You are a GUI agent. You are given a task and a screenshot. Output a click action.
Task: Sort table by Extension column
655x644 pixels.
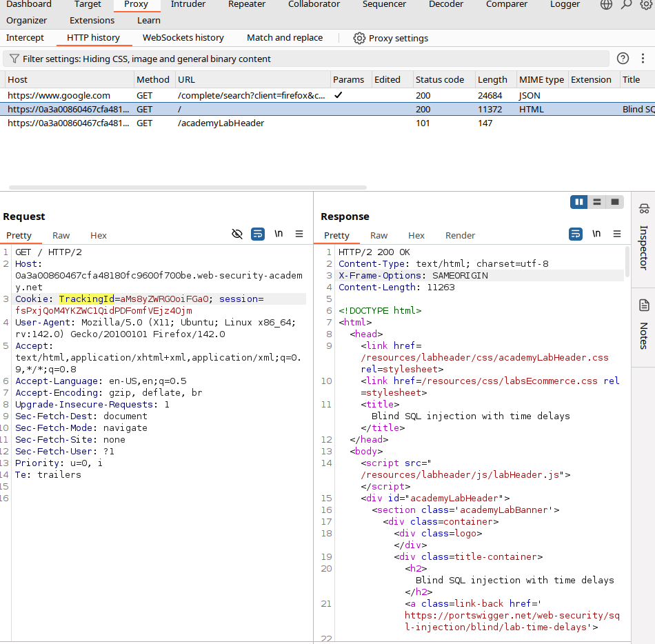pos(594,80)
